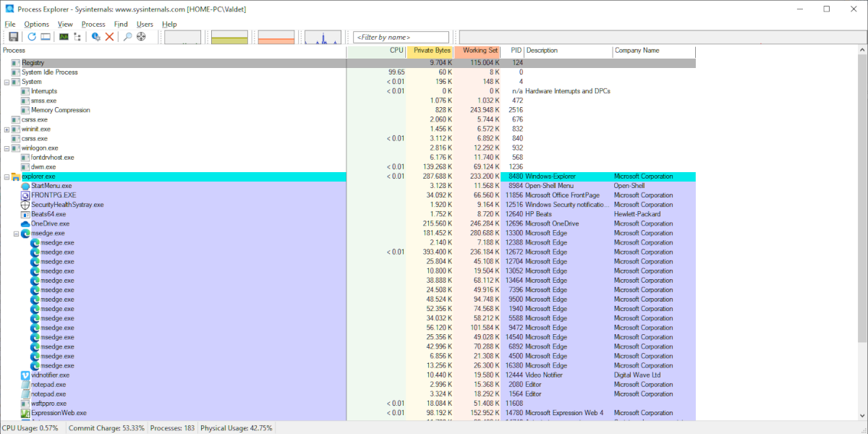
Task: Open process Properties toolbar icon
Action: click(96, 37)
